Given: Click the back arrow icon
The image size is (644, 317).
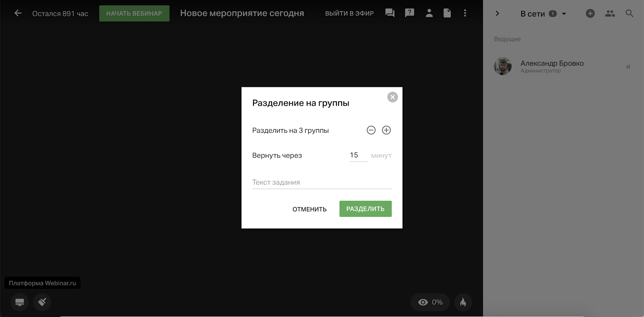Looking at the screenshot, I should (x=18, y=13).
